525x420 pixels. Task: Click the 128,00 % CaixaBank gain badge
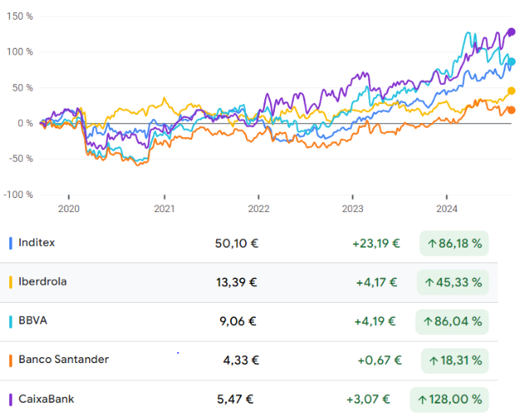[x=449, y=399]
